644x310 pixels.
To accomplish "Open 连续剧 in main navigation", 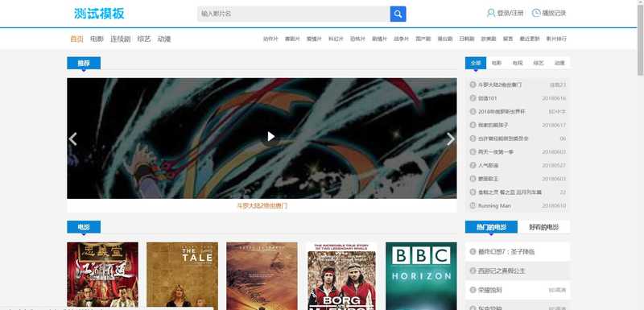I will click(x=120, y=39).
